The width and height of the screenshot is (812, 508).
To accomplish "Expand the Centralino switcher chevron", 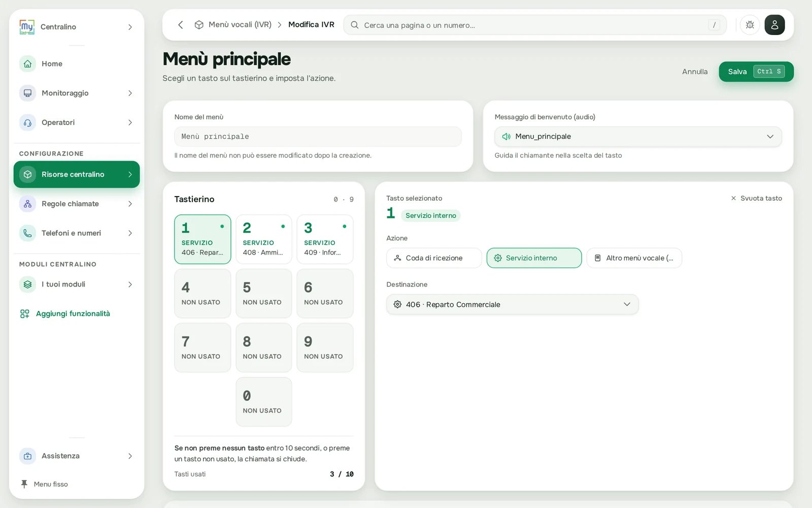I will [130, 27].
